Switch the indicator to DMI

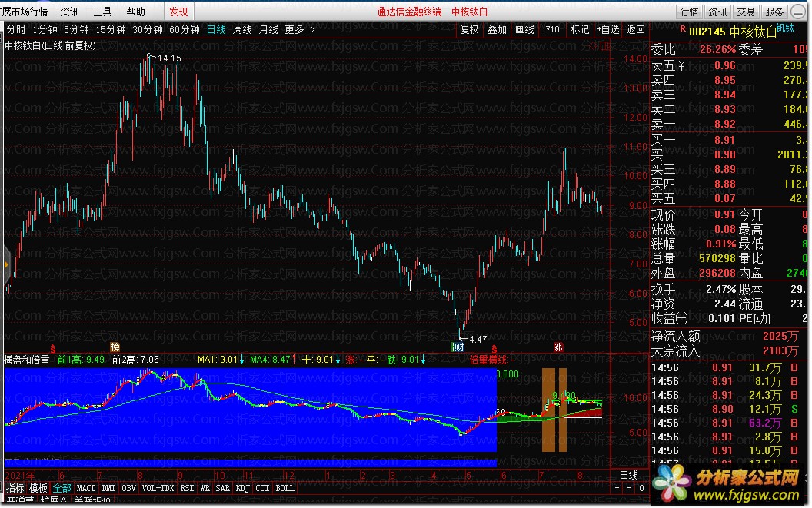click(x=108, y=488)
